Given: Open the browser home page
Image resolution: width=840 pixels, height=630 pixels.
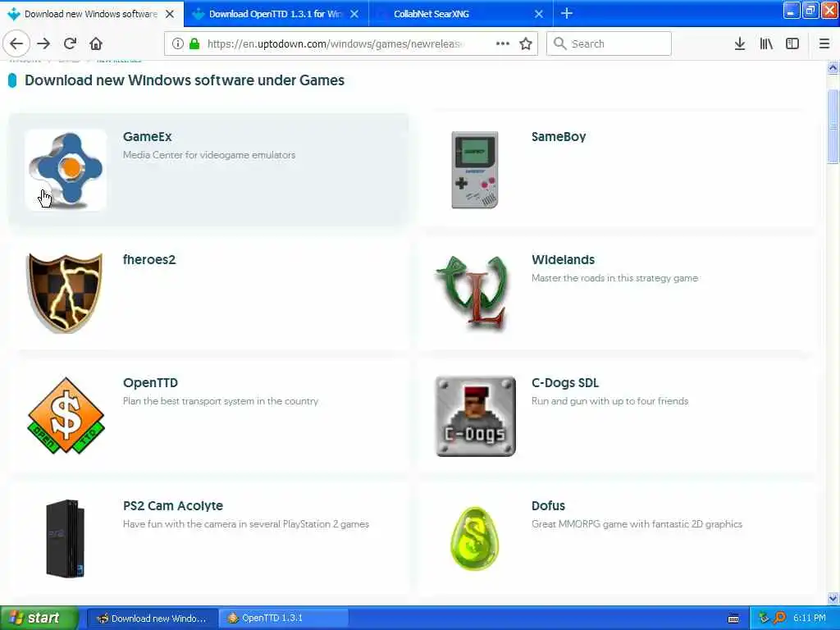Looking at the screenshot, I should [96, 44].
